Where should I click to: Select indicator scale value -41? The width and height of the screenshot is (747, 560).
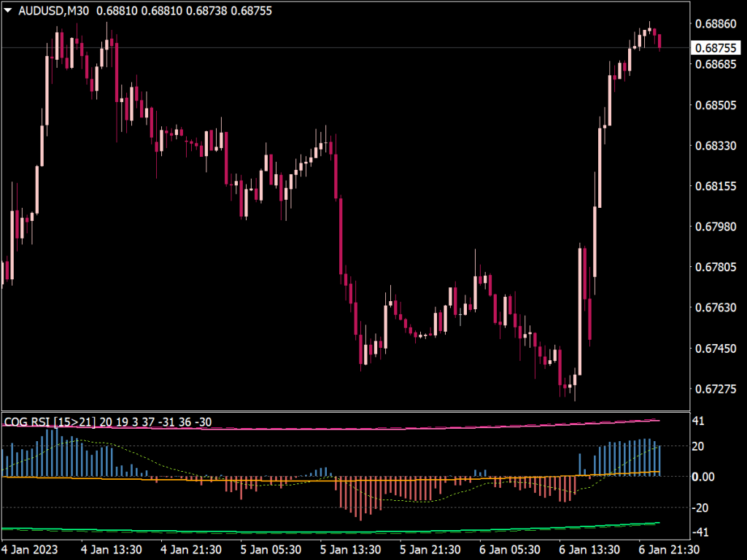point(700,532)
